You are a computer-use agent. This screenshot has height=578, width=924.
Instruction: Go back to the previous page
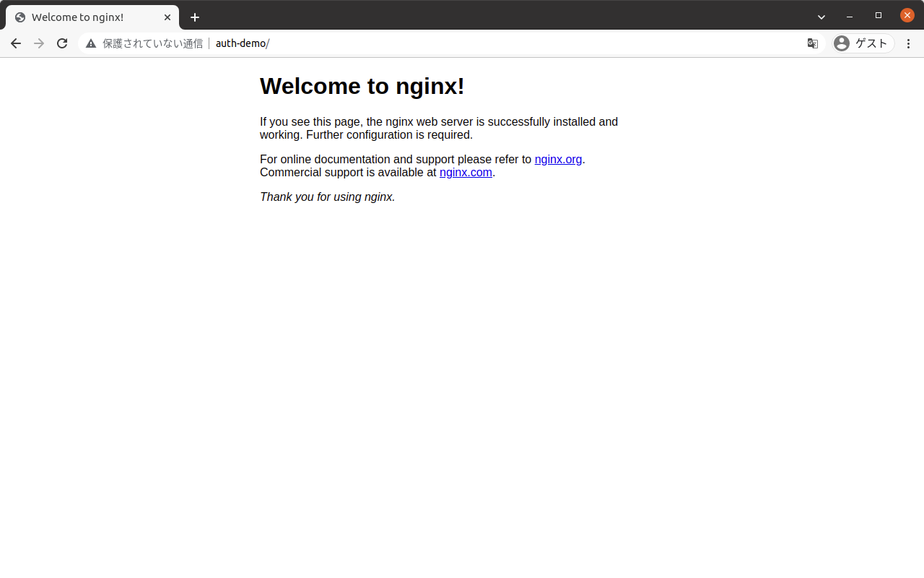point(16,43)
